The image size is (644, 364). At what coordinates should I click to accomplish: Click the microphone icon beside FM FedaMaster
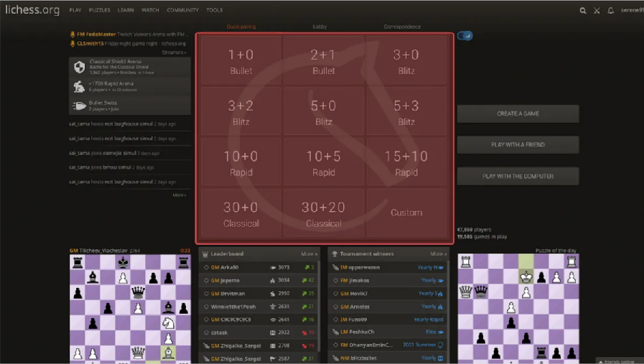coord(73,34)
